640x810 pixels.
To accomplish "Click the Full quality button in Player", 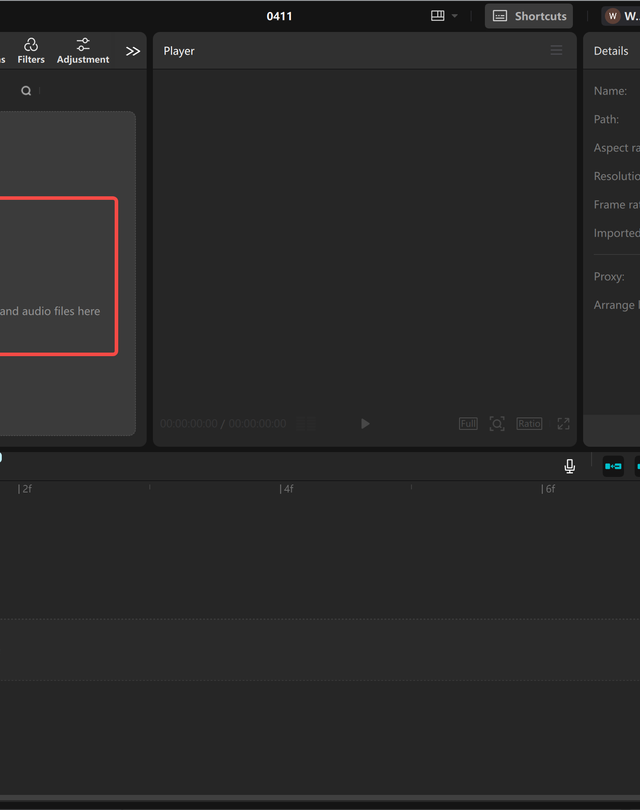I will [468, 424].
